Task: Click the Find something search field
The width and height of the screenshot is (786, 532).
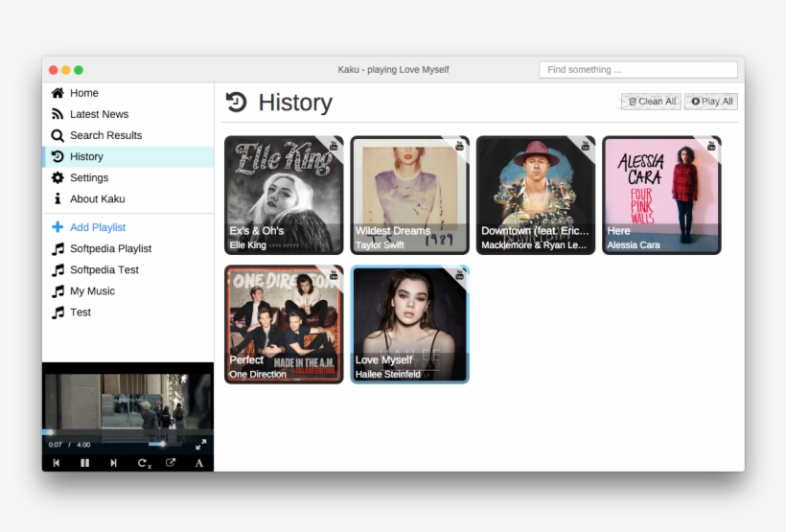Action: (x=638, y=70)
